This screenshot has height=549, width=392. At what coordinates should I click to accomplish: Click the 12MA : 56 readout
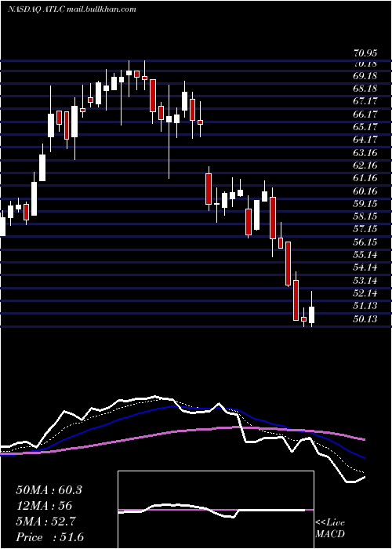[44, 506]
